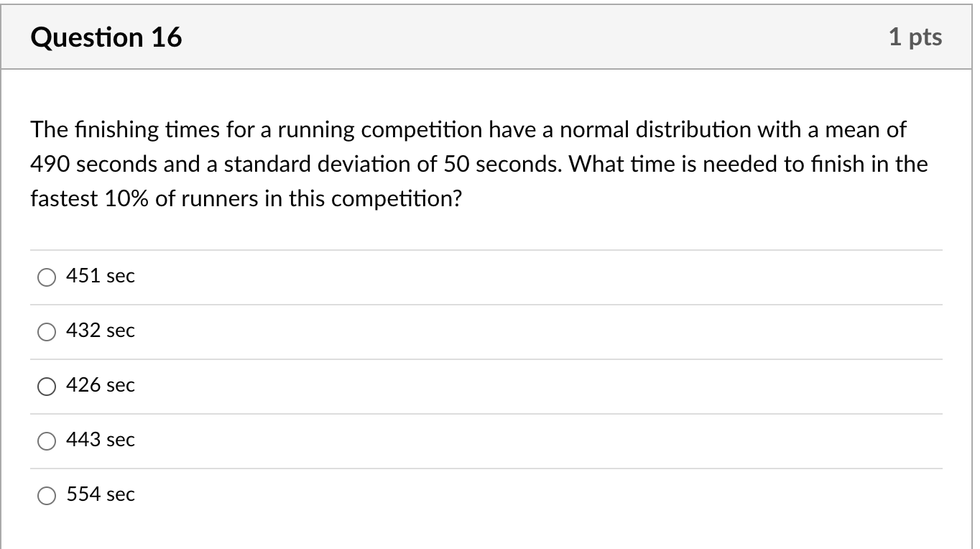Select the 432 sec radio button
The height and width of the screenshot is (549, 980).
point(46,331)
